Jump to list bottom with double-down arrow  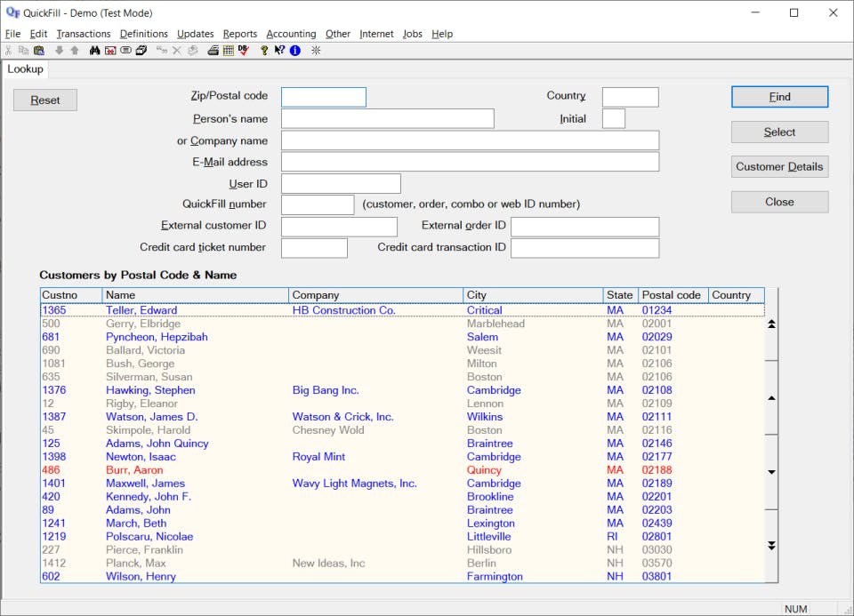tap(771, 545)
